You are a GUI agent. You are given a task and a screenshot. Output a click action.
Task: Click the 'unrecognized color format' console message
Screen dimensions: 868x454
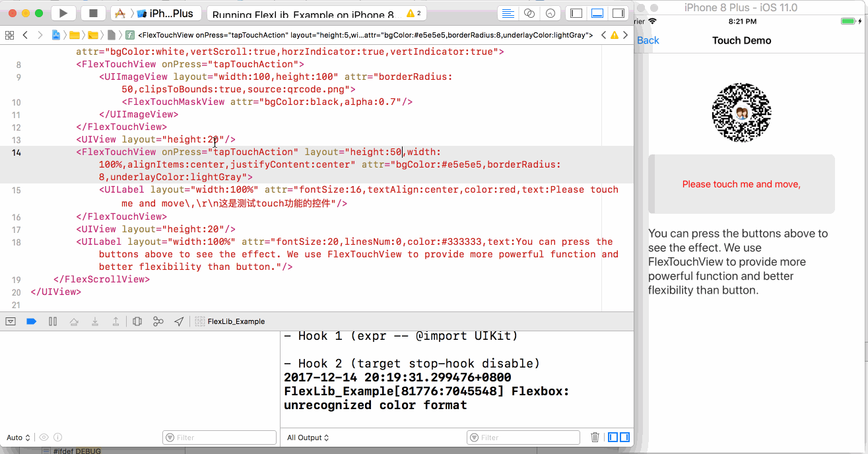pos(375,405)
